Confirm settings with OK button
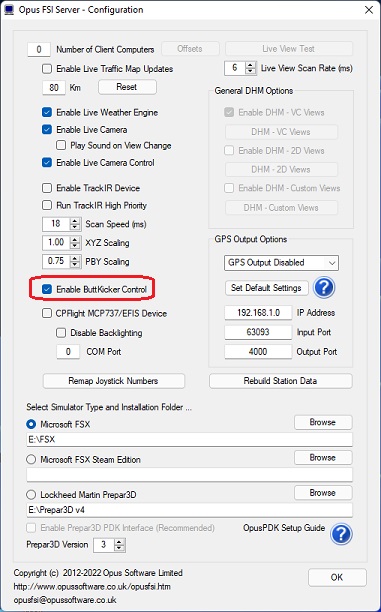Screen dimensions: 381x612 pos(337,577)
